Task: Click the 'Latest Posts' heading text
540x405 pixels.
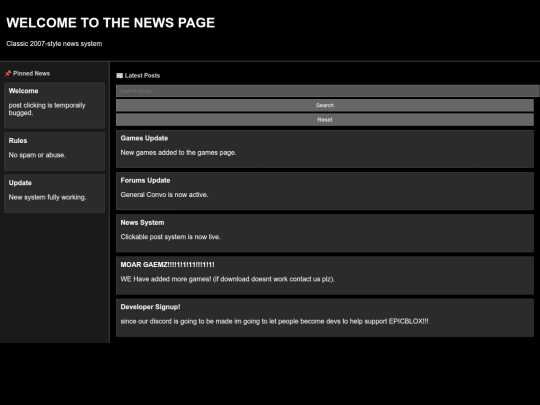Action: (142, 75)
